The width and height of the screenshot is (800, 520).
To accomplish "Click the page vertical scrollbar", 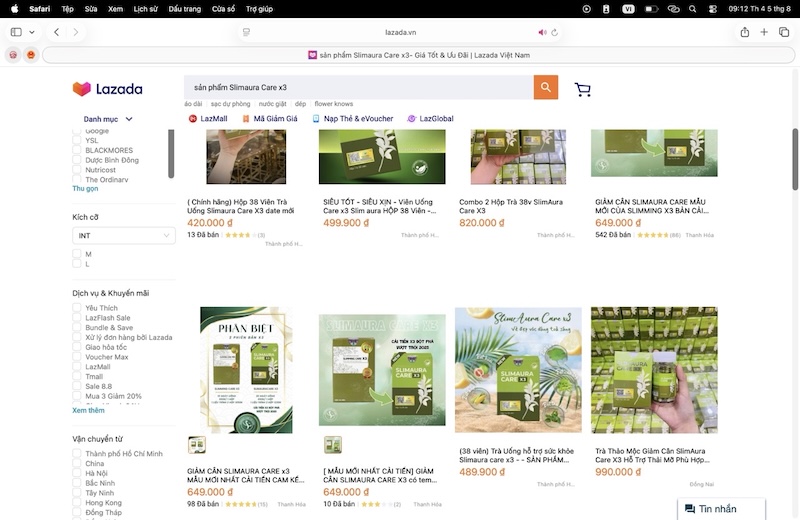I will [794, 159].
